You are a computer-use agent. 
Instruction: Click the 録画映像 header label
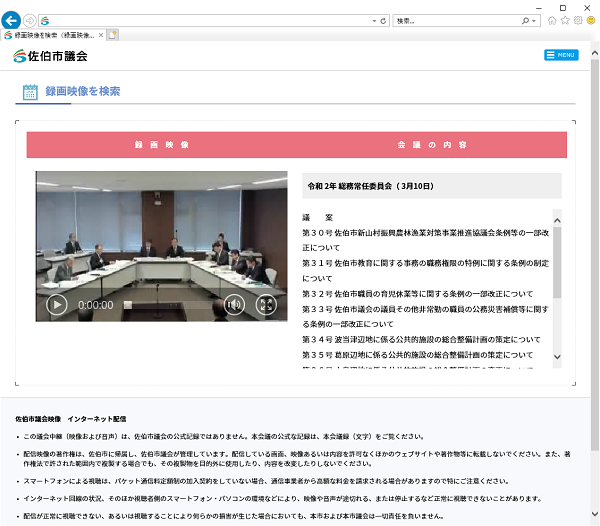[161, 145]
